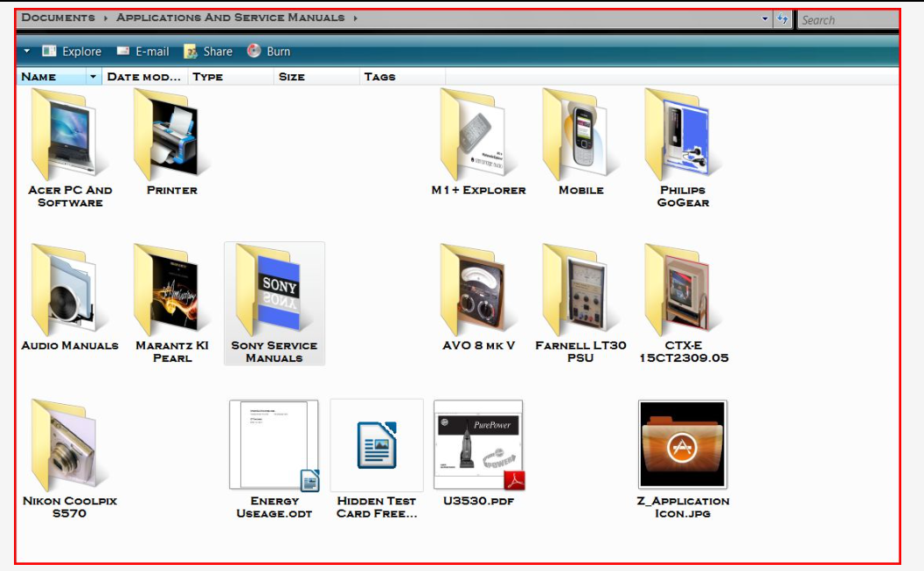The image size is (924, 571).
Task: Open the CTX-E 15CT2309.05 folder
Action: tap(684, 303)
